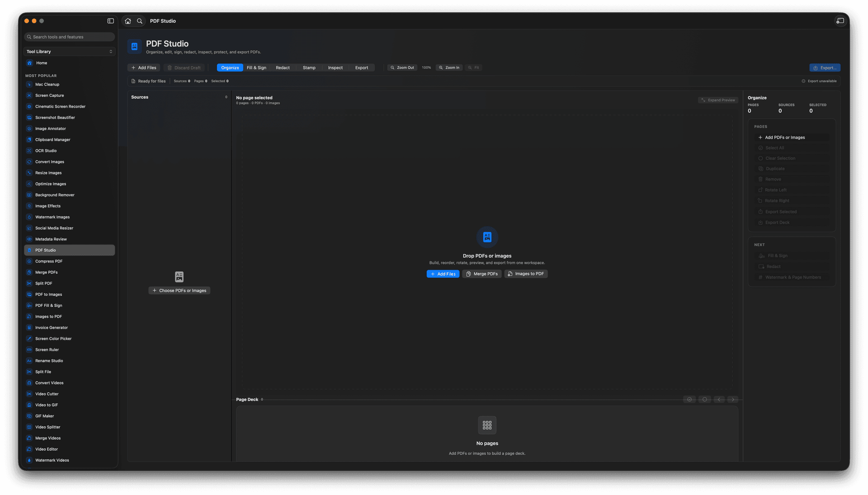The height and width of the screenshot is (495, 868).
Task: Click Add PDFs or Images in Pages panel
Action: [x=792, y=138]
